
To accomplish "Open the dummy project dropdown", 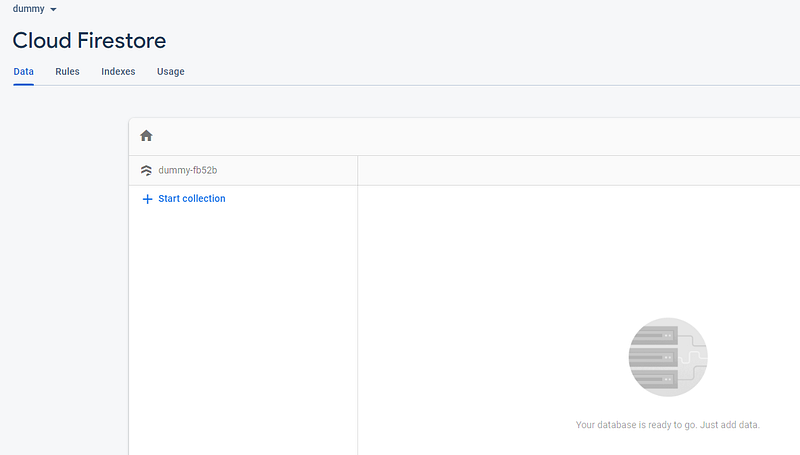I will 34,9.
